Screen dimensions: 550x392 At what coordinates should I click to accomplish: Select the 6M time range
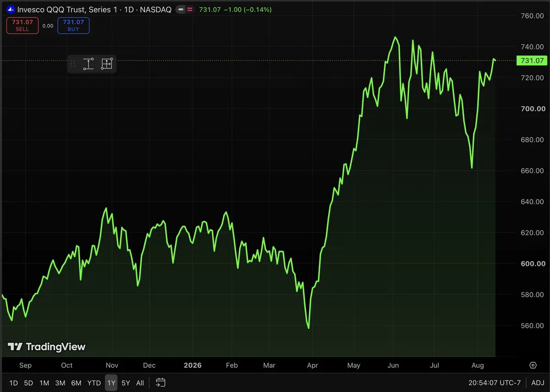point(76,383)
